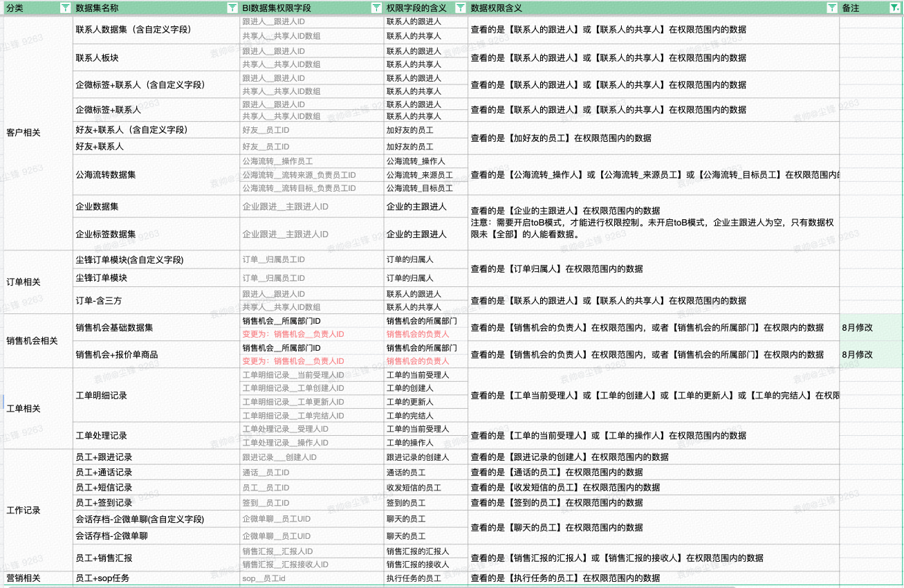Screen dimensions: 904x588
Task: Click the 企业数据集 cell
Action: 156,207
